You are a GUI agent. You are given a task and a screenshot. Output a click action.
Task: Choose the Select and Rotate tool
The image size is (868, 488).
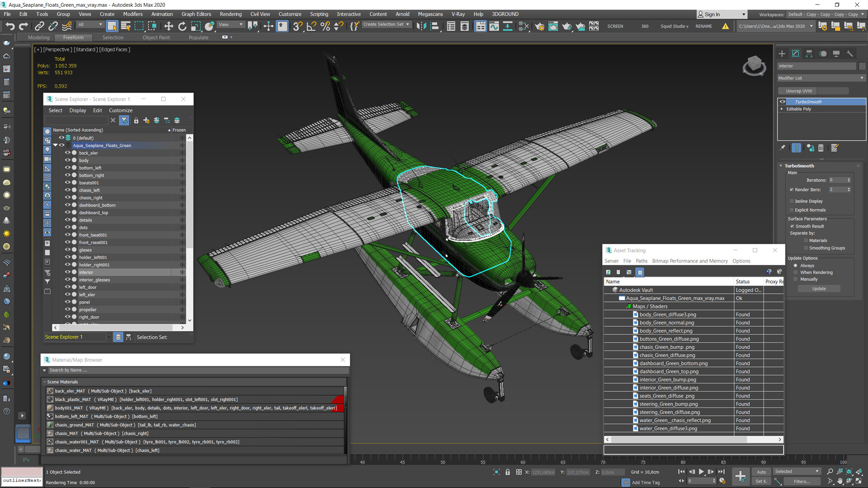pyautogui.click(x=182, y=26)
